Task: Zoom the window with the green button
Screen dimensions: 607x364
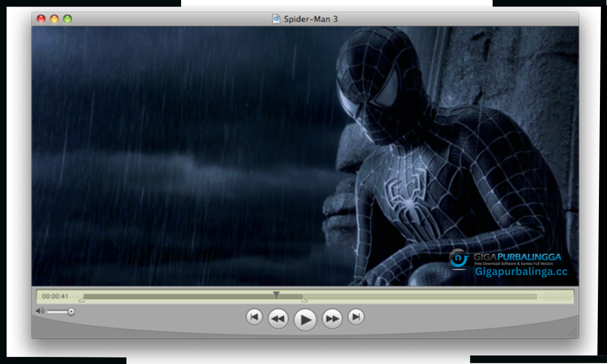Action: (67, 19)
